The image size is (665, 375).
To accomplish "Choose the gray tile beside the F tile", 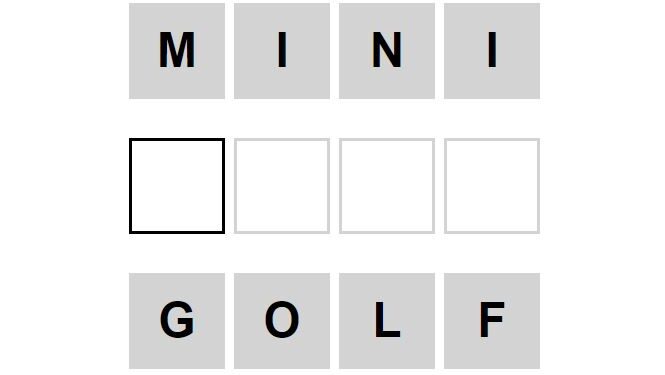I will coord(387,321).
